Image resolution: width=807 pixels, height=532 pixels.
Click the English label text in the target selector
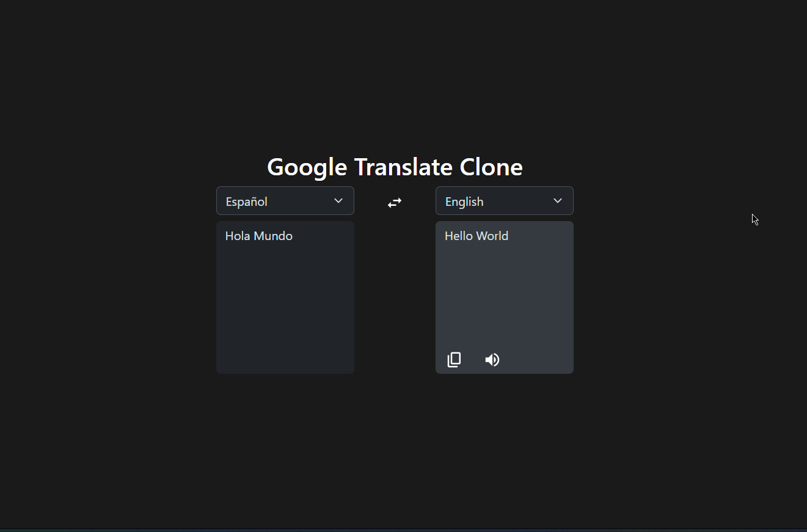(464, 202)
